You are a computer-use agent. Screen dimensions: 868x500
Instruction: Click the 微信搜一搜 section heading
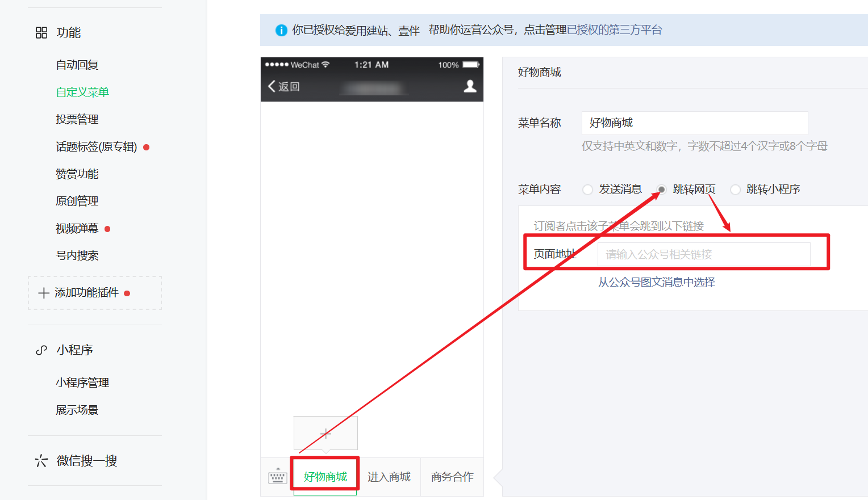(87, 461)
